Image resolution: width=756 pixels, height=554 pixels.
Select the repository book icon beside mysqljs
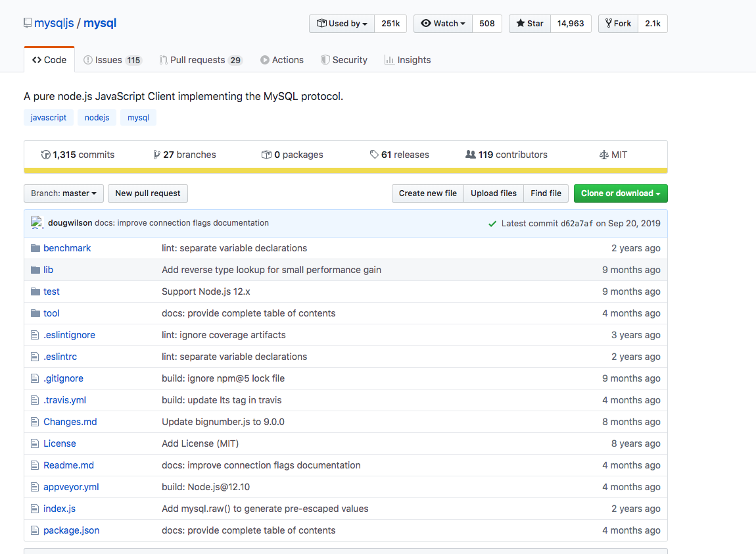coord(27,22)
